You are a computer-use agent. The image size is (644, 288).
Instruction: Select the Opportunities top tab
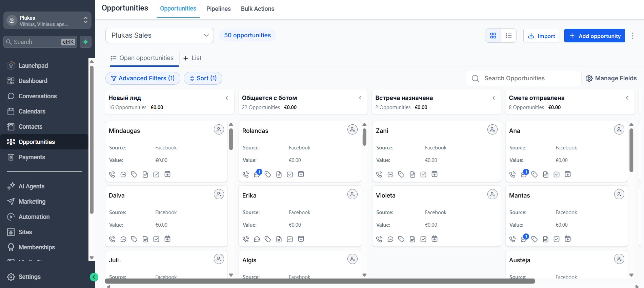click(178, 9)
